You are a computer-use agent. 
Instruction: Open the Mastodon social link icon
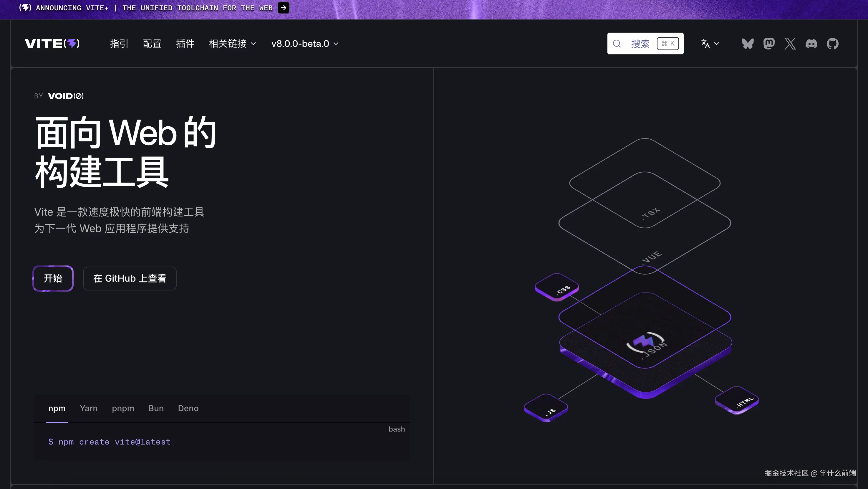pos(769,44)
